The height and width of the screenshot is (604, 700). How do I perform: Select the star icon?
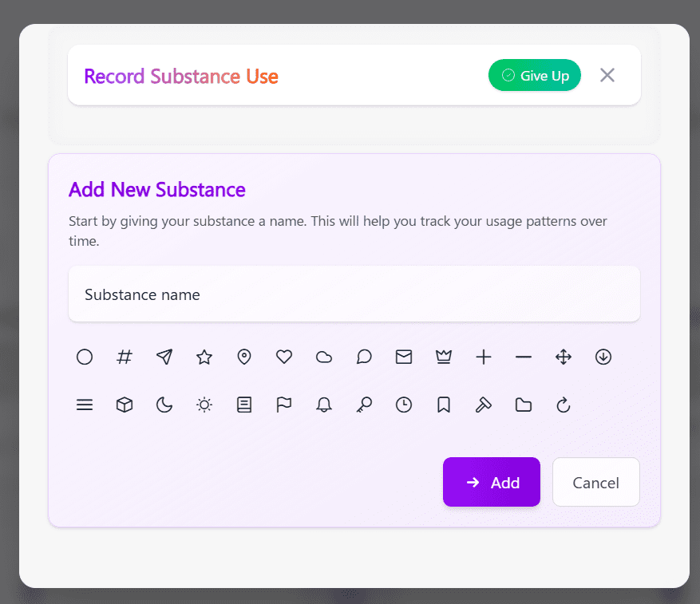204,357
